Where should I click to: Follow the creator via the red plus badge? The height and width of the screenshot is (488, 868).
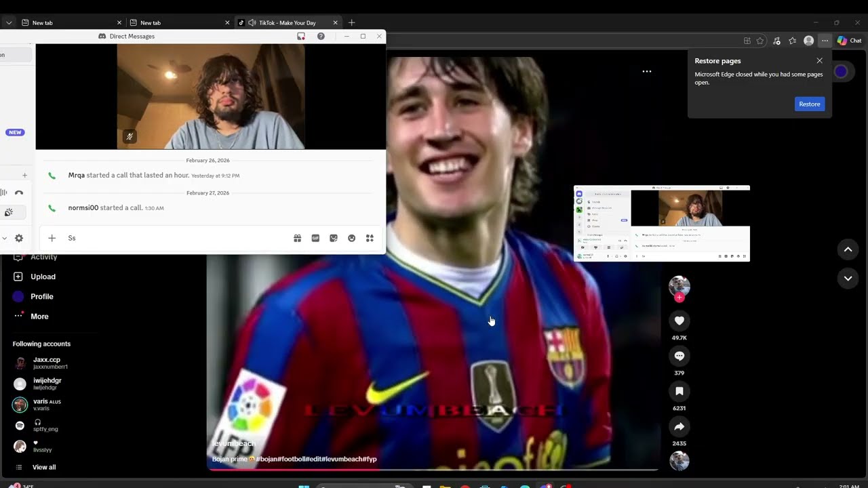pyautogui.click(x=679, y=298)
